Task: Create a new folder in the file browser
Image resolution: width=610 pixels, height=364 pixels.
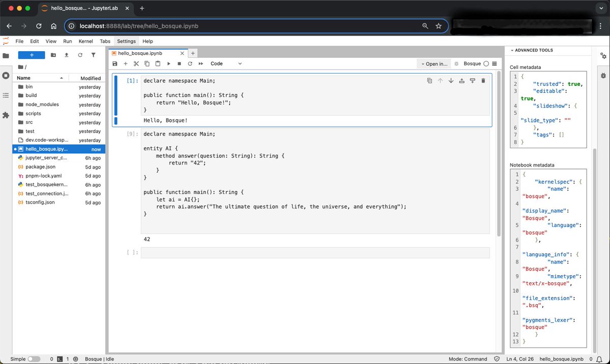Action: pos(53,55)
